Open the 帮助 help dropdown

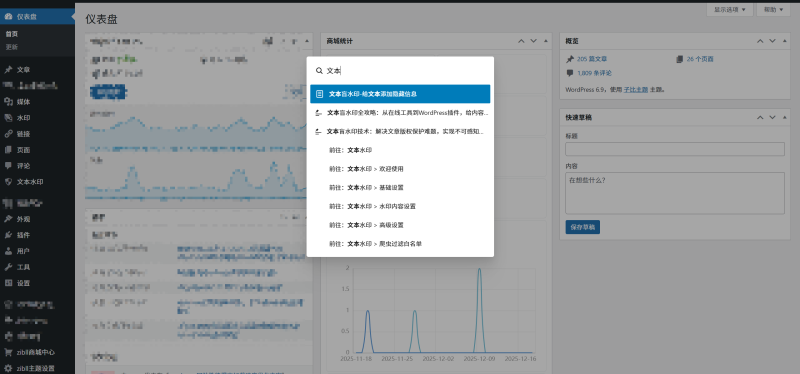(773, 9)
